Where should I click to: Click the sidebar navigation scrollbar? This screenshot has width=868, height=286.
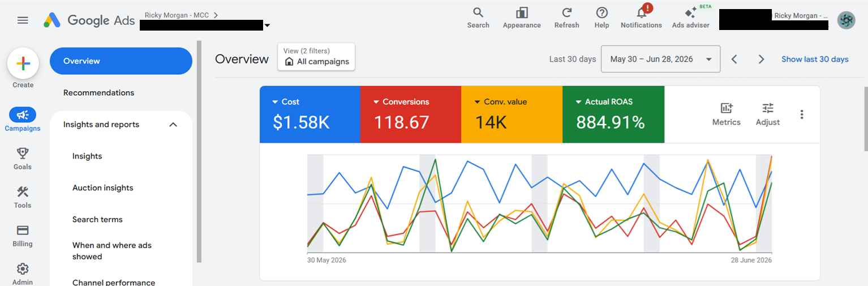pos(199,151)
